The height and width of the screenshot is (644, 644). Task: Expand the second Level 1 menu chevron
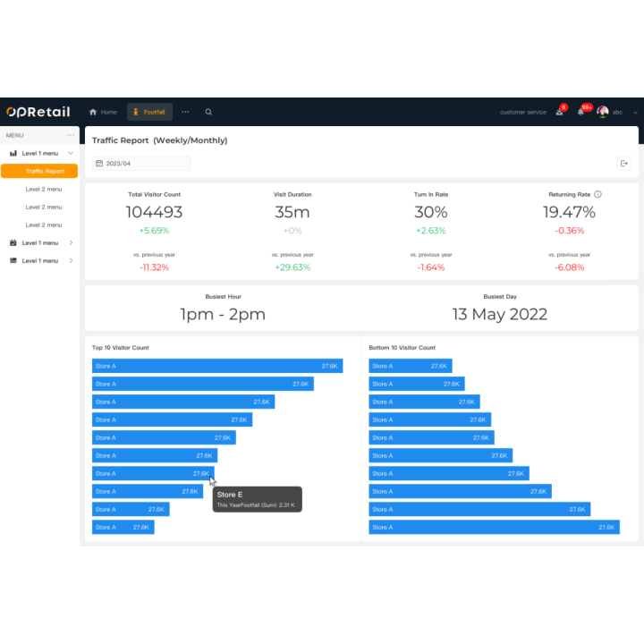point(71,242)
